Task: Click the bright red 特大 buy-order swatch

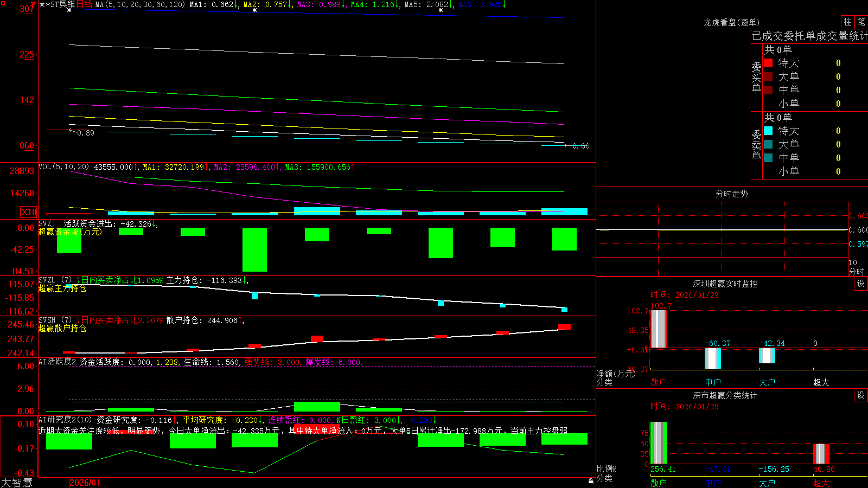Action: point(768,63)
